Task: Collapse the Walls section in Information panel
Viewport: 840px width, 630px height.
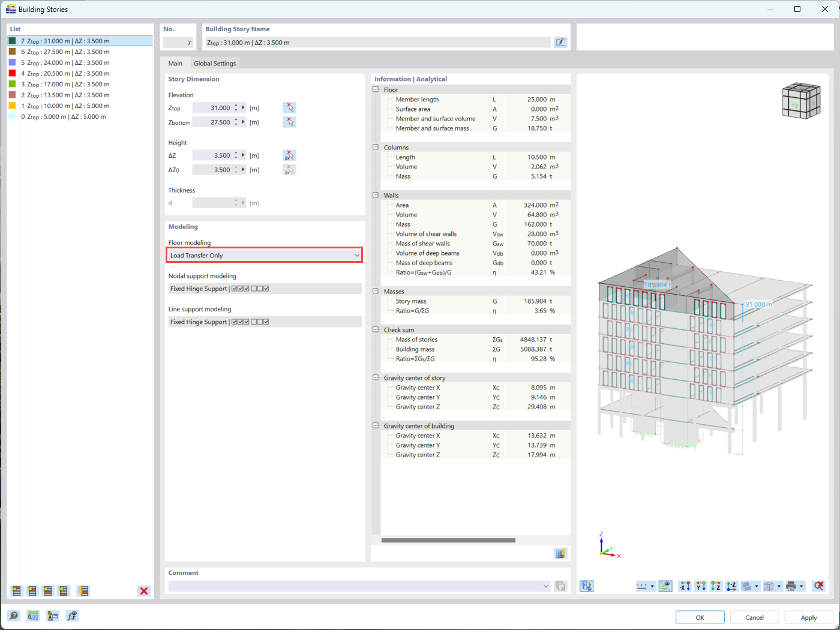Action: [376, 195]
